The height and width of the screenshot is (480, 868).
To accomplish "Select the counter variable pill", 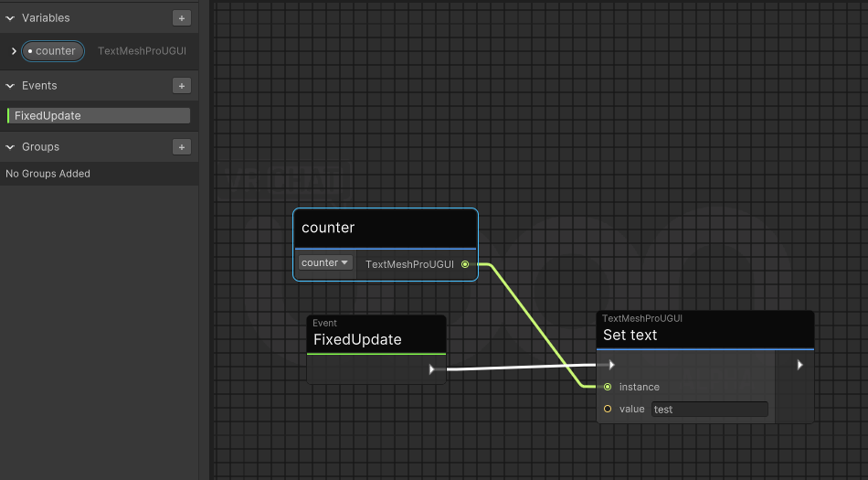I will [x=53, y=51].
